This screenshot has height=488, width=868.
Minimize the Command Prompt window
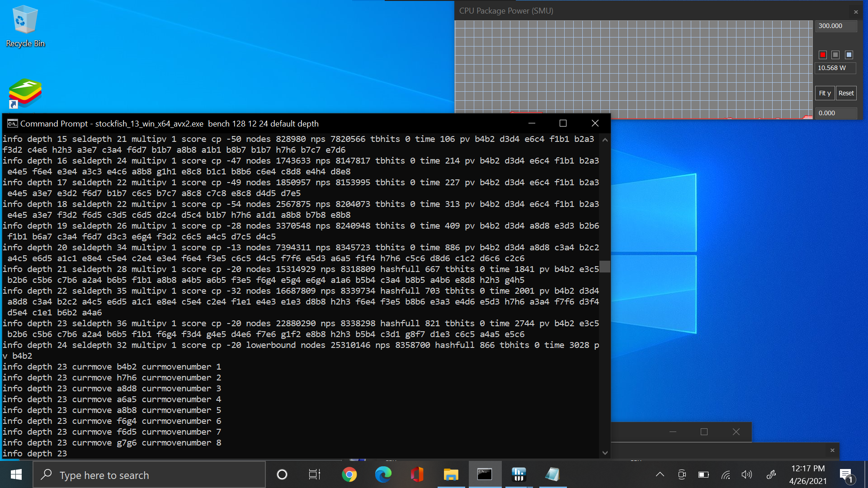pos(532,123)
